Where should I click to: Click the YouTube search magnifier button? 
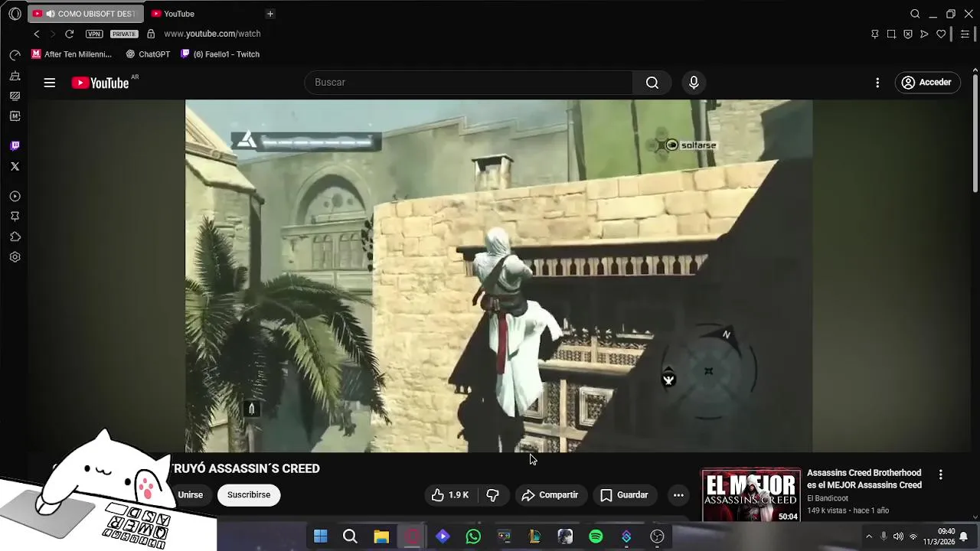coord(652,83)
